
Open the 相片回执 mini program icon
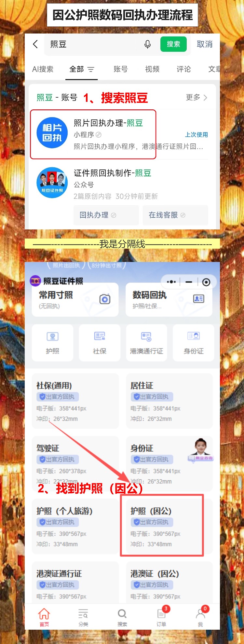(52, 133)
